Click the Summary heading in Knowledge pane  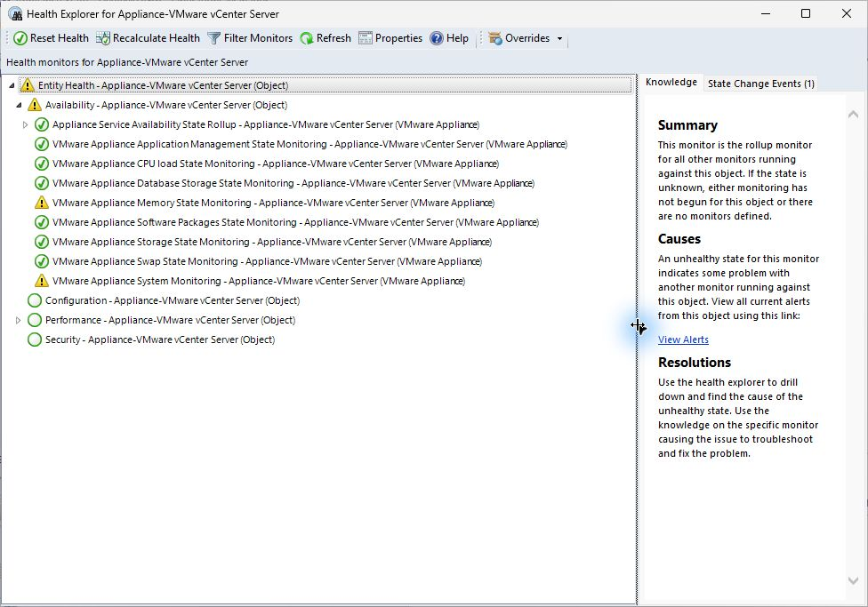click(x=687, y=125)
